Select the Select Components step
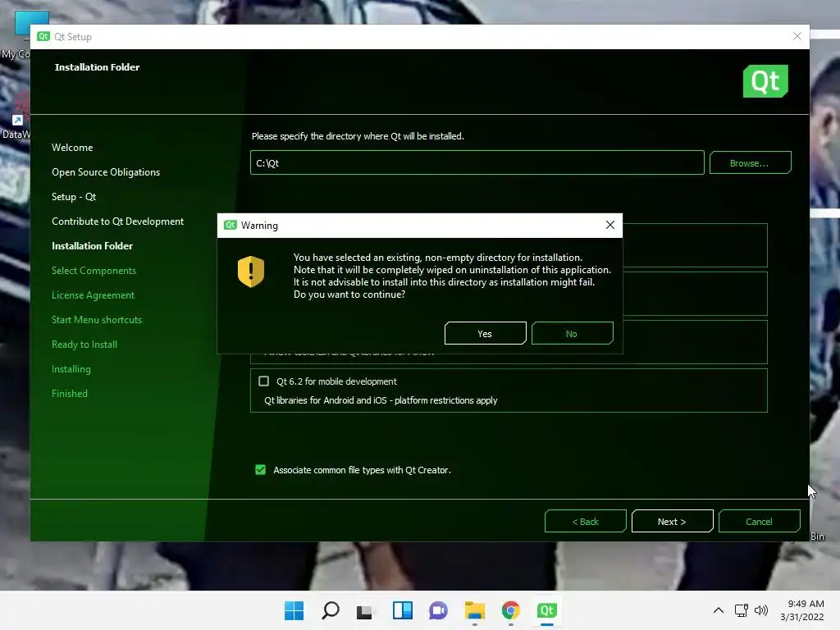Screen dimensions: 840x630 pos(94,271)
